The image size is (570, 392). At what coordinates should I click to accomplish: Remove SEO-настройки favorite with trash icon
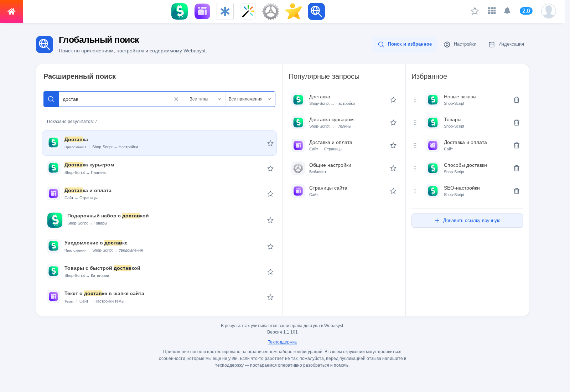pyautogui.click(x=517, y=191)
